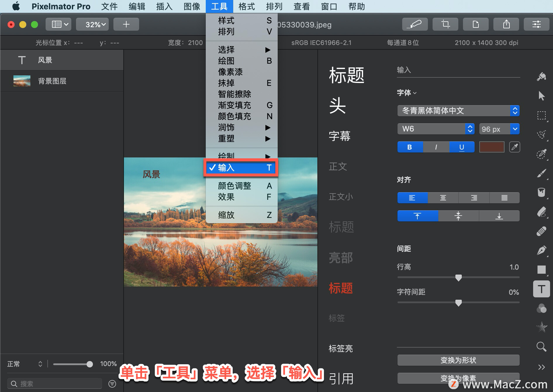The image size is (553, 392).
Task: Select the Style paint tool icon
Action: click(x=541, y=77)
